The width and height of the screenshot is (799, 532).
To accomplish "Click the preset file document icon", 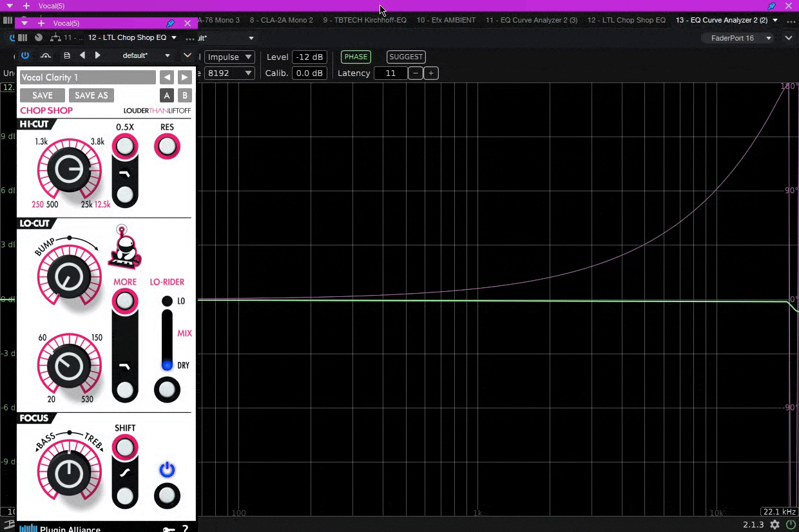I will pyautogui.click(x=67, y=55).
